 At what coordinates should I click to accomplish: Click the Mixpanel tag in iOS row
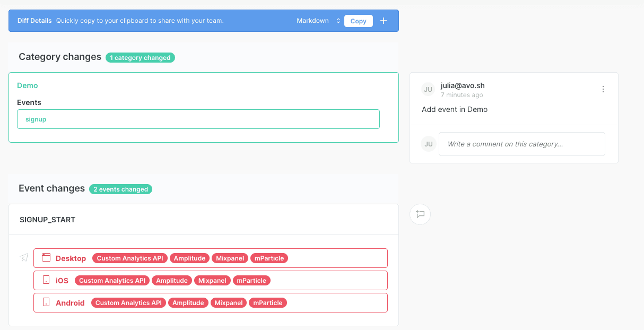point(212,281)
